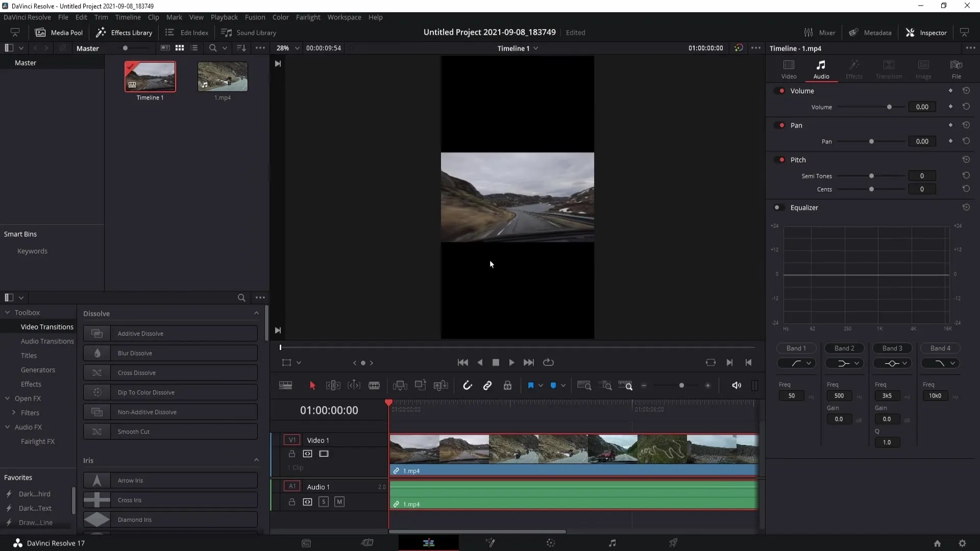Open the Timeline View Options icon

pyautogui.click(x=285, y=386)
